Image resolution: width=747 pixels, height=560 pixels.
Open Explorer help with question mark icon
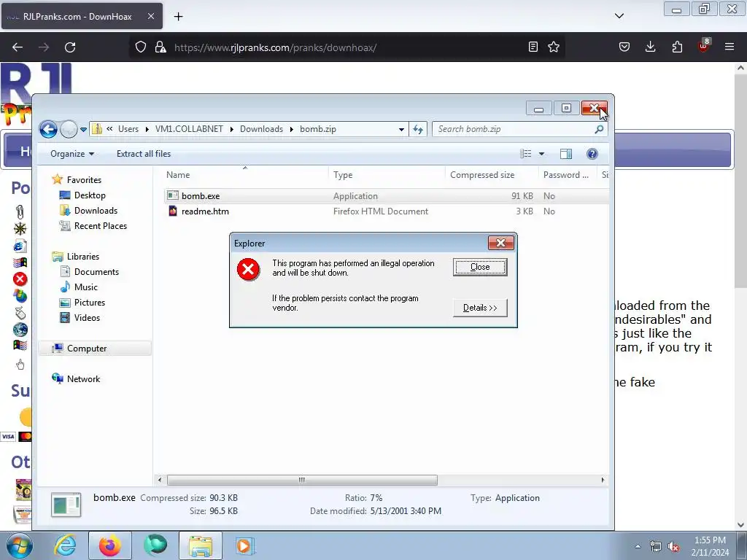tap(592, 154)
